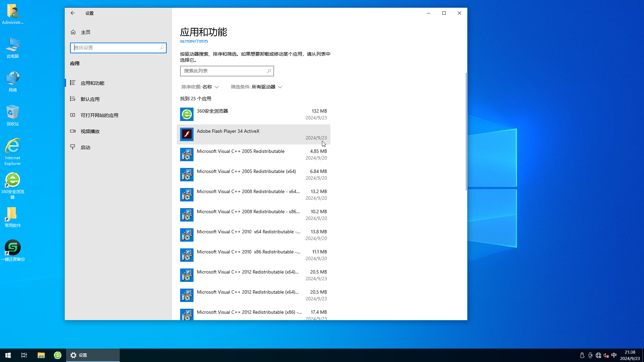The width and height of the screenshot is (644, 362).
Task: Select 应用和功能 in sidebar
Action: pyautogui.click(x=118, y=83)
